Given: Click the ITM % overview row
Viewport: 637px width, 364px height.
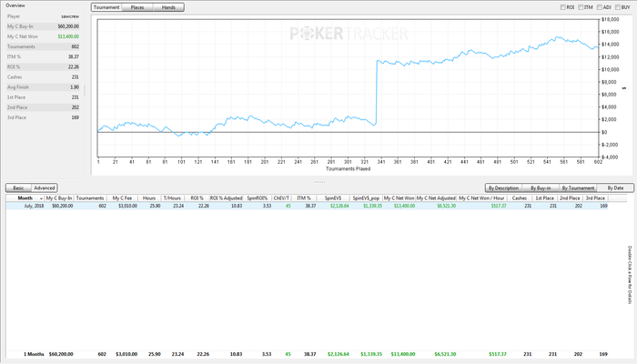Looking at the screenshot, I should (x=43, y=56).
